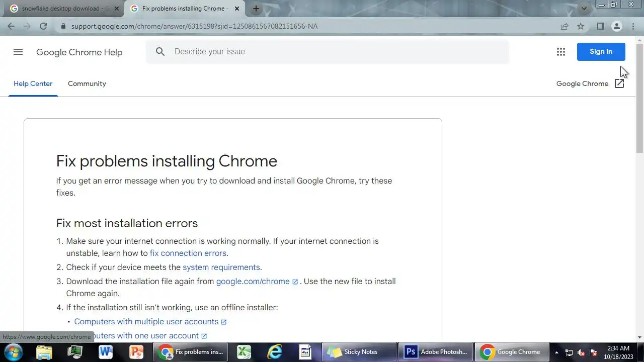
Task: Share this page icon in address bar
Action: coord(565,26)
